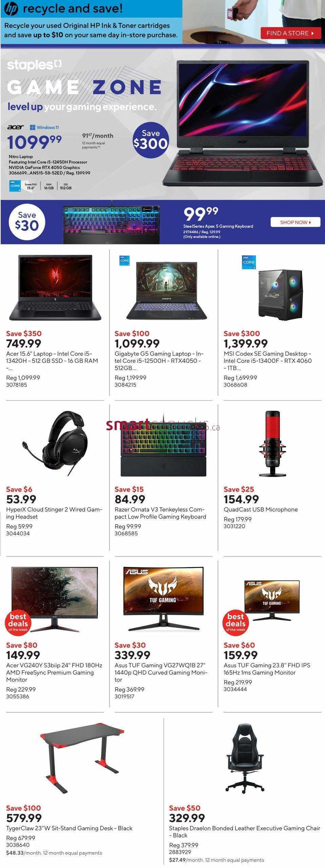
Task: Click the Save $30 white circle badge
Action: tap(27, 222)
